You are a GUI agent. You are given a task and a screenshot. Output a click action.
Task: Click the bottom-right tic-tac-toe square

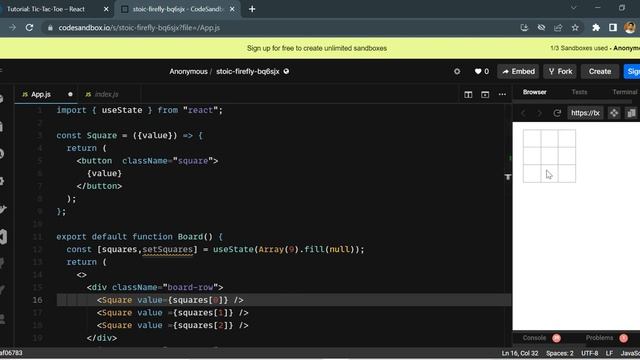[x=567, y=173]
